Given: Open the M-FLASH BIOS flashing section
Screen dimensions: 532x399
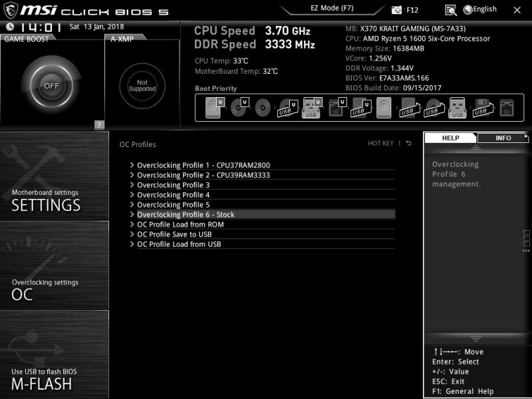Looking at the screenshot, I should (x=55, y=354).
